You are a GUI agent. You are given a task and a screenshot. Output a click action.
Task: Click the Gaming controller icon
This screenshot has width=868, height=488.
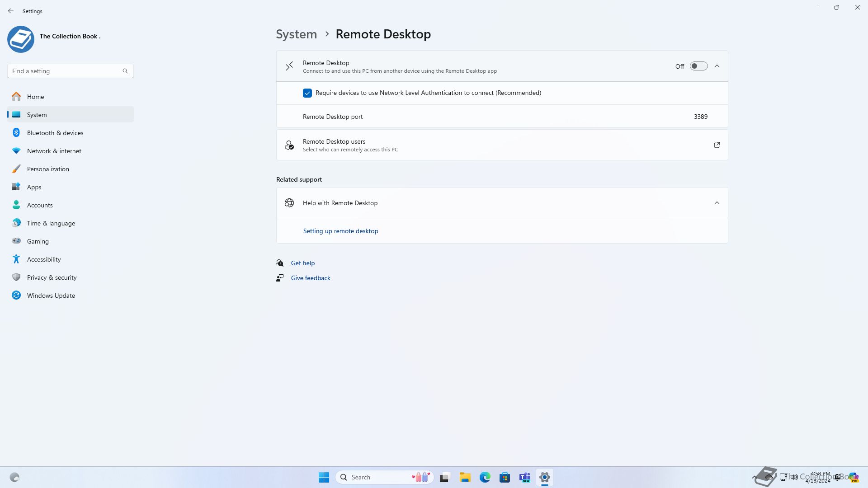pos(16,241)
